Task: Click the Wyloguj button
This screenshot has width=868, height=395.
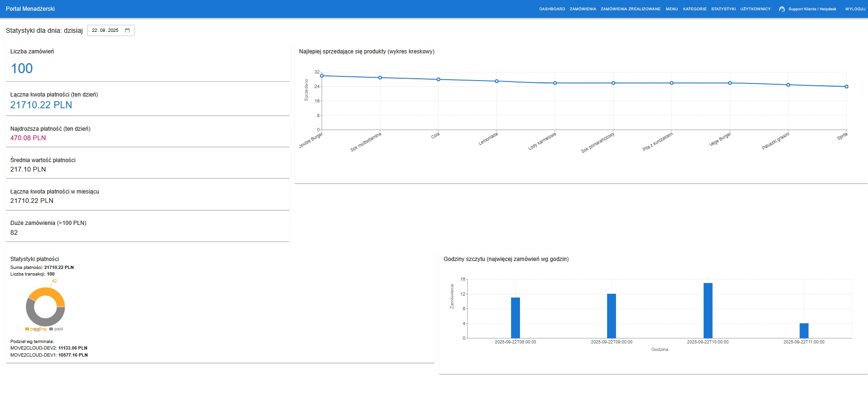Action: [x=855, y=9]
